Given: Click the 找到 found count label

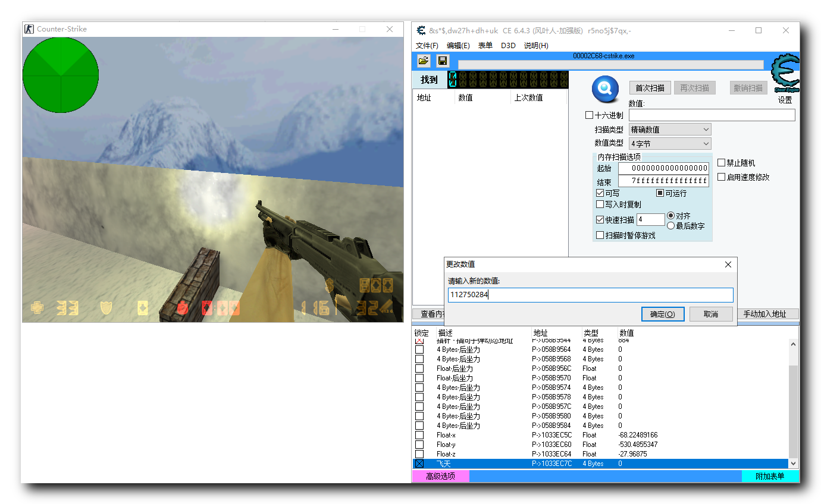Looking at the screenshot, I should [429, 80].
